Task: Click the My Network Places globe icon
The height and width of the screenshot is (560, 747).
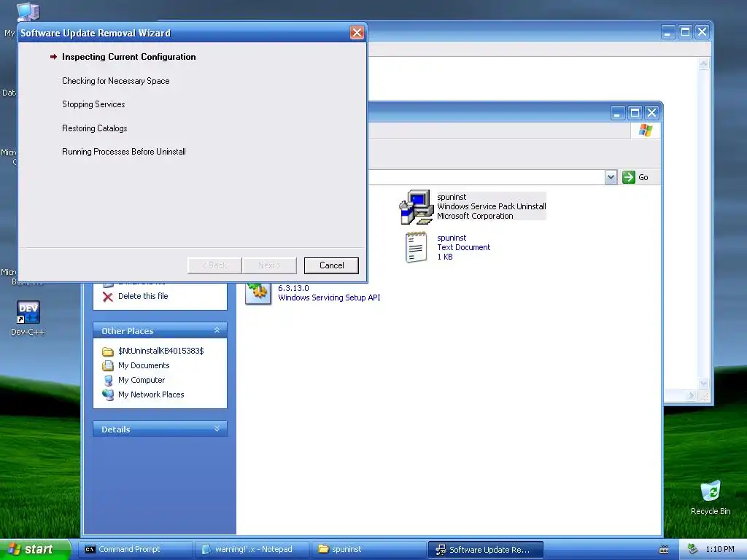Action: coord(108,394)
